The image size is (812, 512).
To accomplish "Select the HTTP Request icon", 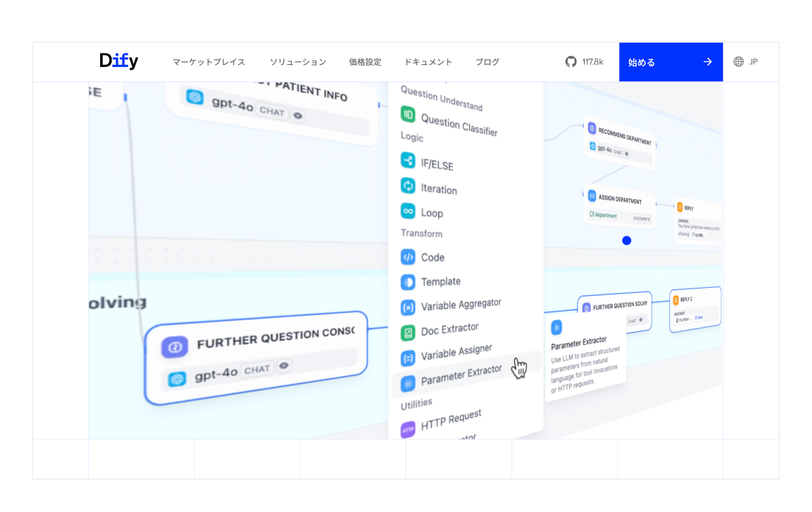I will 408,429.
